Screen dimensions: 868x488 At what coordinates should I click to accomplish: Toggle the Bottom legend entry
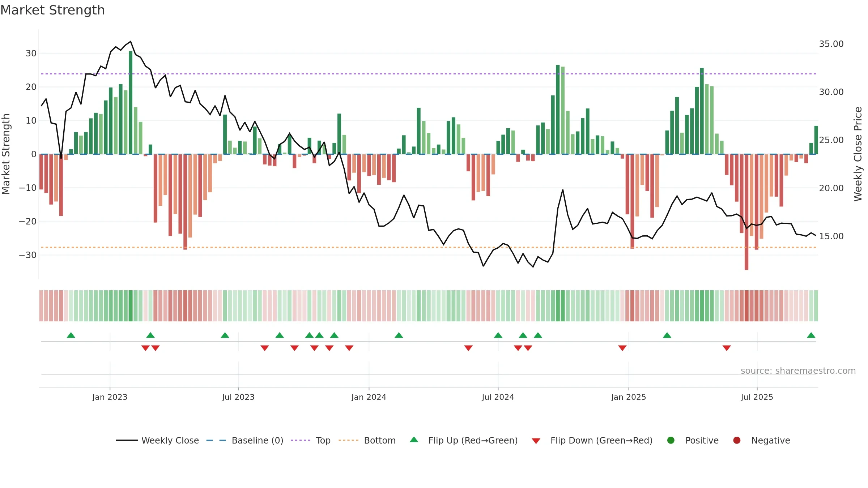point(367,440)
